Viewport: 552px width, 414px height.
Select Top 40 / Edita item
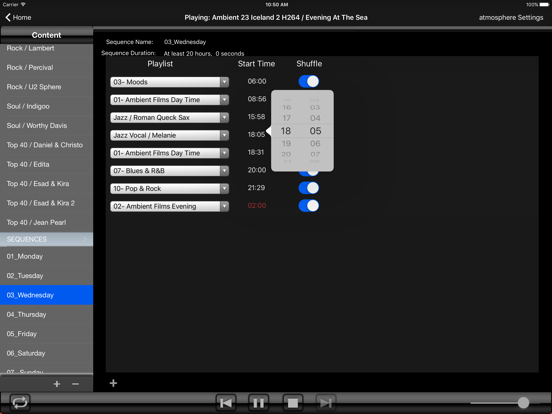(x=46, y=164)
